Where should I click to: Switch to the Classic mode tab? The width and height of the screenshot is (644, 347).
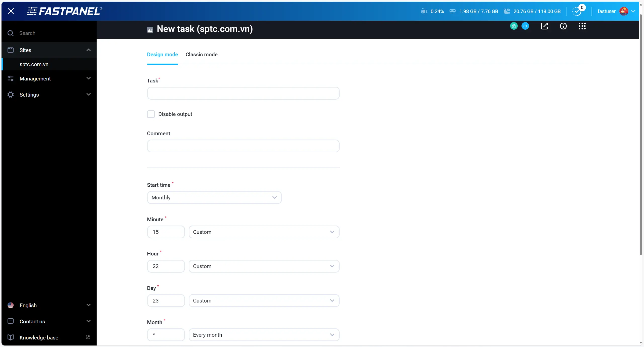[202, 55]
